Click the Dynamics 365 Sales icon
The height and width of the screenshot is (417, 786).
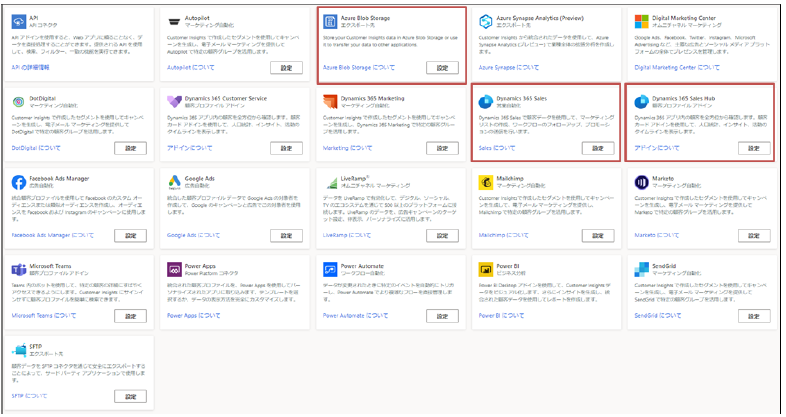pos(485,102)
